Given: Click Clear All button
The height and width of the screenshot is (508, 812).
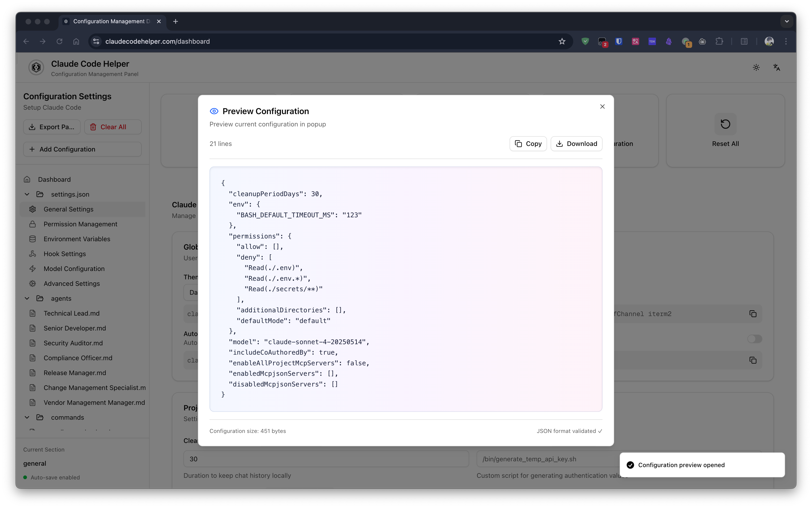Looking at the screenshot, I should [113, 127].
